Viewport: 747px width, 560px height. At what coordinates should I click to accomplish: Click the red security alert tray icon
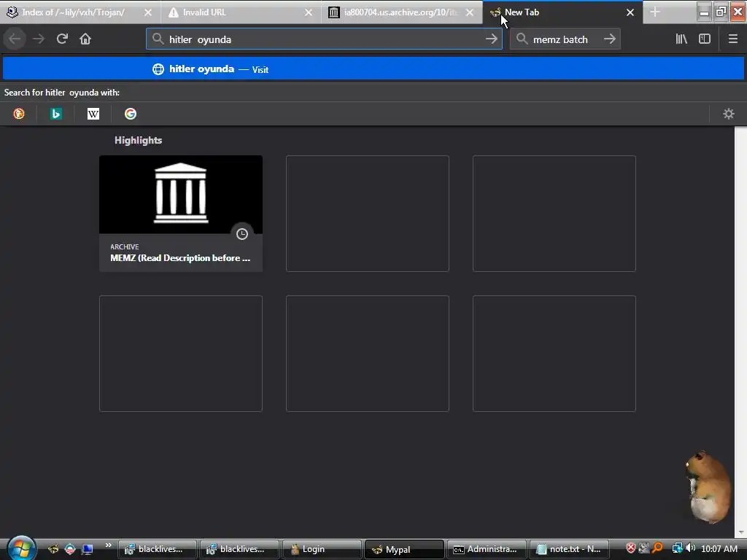pyautogui.click(x=631, y=548)
